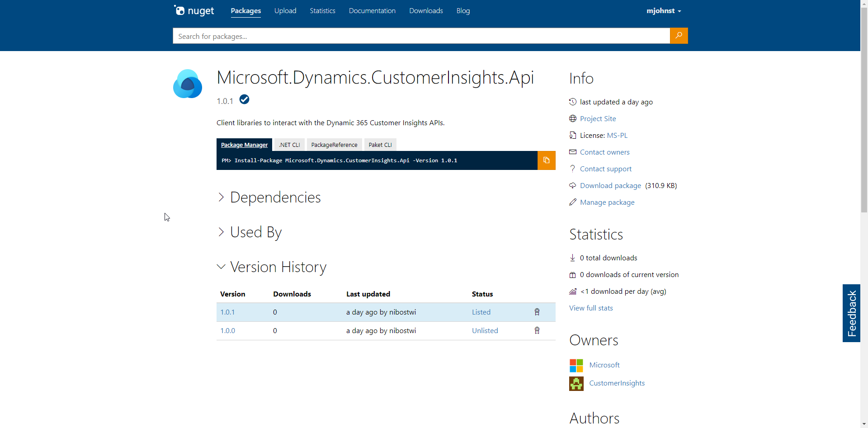Open the MS-PL license link
Viewport: 868px width, 428px height.
coord(617,135)
